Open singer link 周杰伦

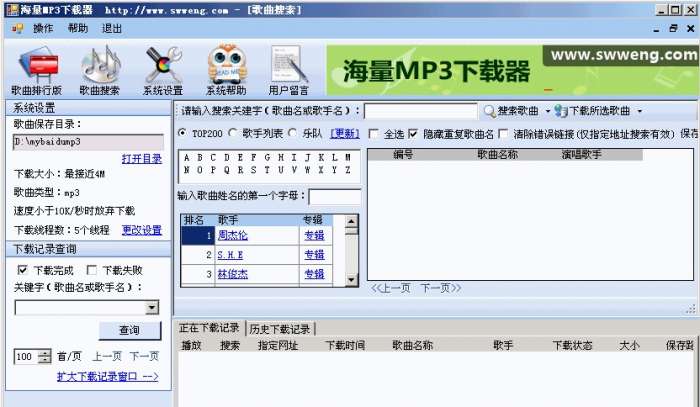(233, 236)
